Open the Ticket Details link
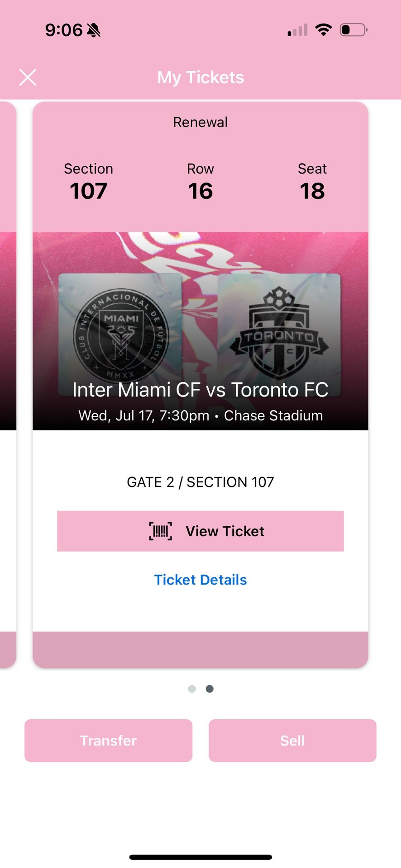Screen dimensions: 401x868 (x=200, y=580)
